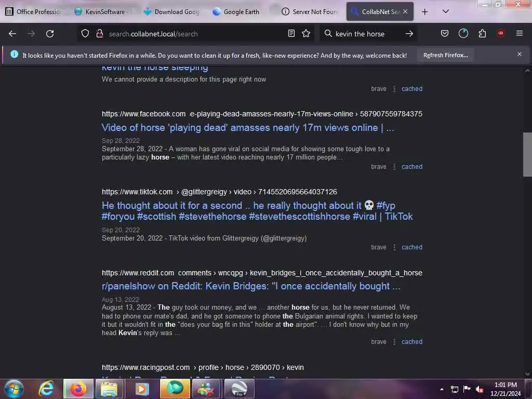Click the https://www.racingpost.com URL text

pyautogui.click(x=145, y=367)
